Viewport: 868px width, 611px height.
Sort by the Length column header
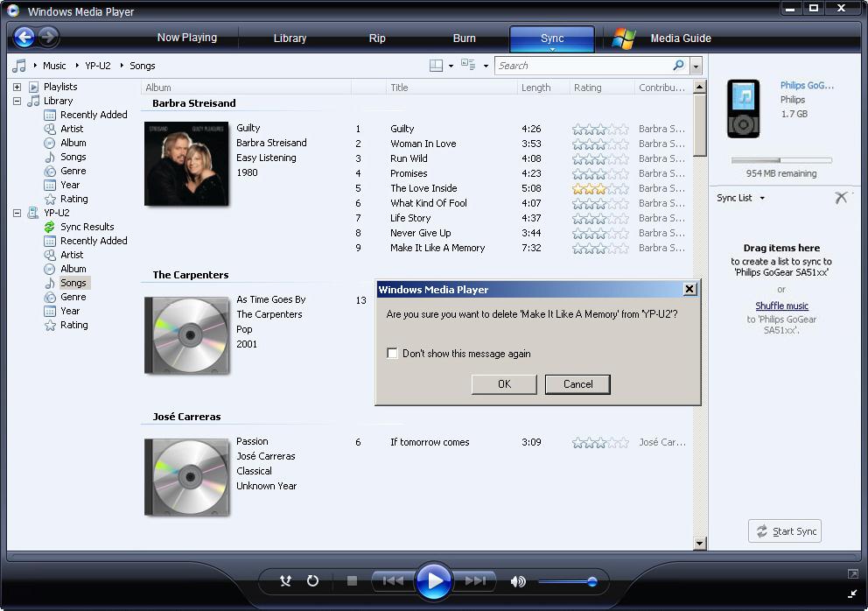tap(535, 88)
